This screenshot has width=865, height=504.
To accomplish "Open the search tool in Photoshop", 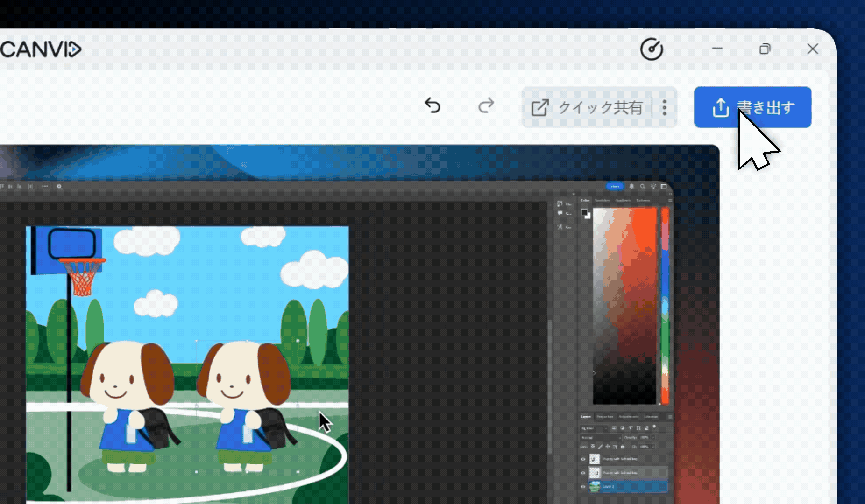I will point(643,187).
